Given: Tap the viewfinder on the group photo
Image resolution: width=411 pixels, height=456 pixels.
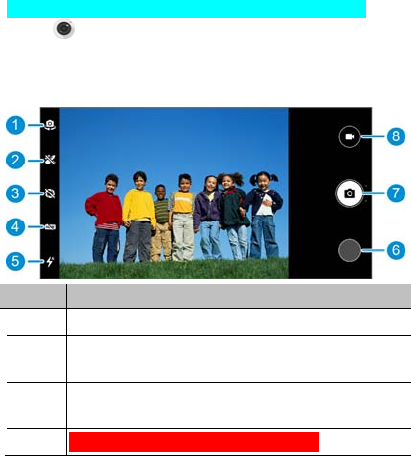Looking at the screenshot, I should 174,193.
